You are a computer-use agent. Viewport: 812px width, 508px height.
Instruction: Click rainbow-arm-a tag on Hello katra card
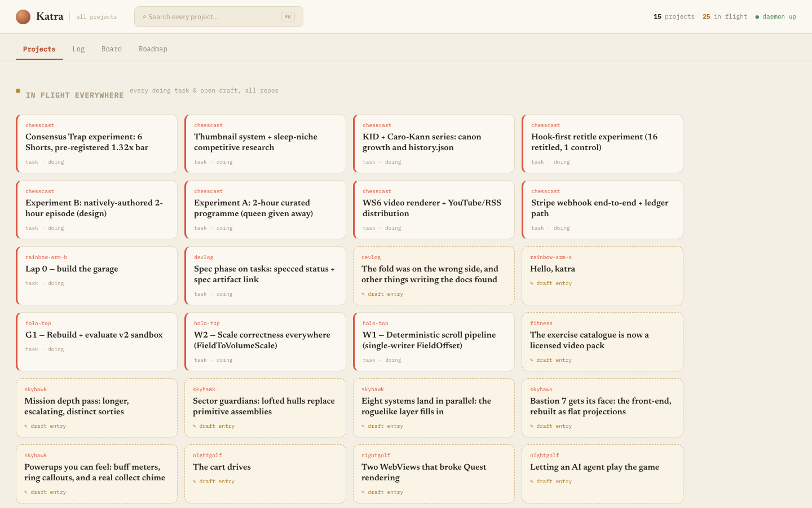[551, 257]
